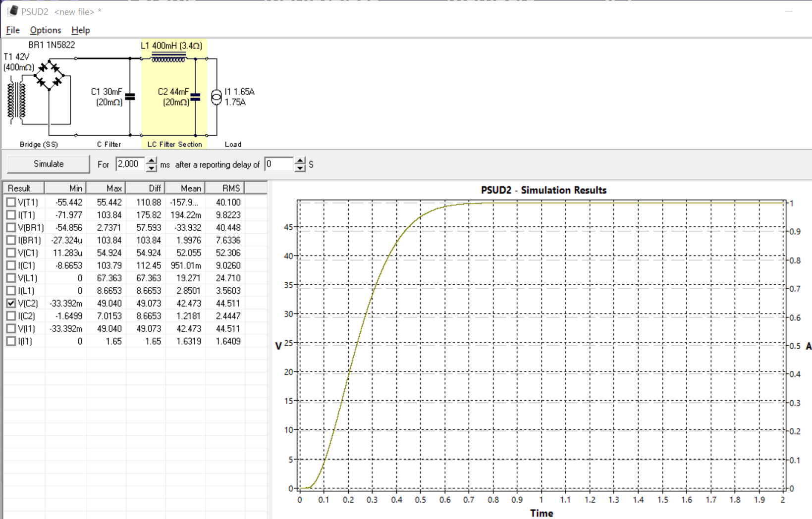Select the LC Filter Section label
The image size is (812, 519).
click(174, 144)
